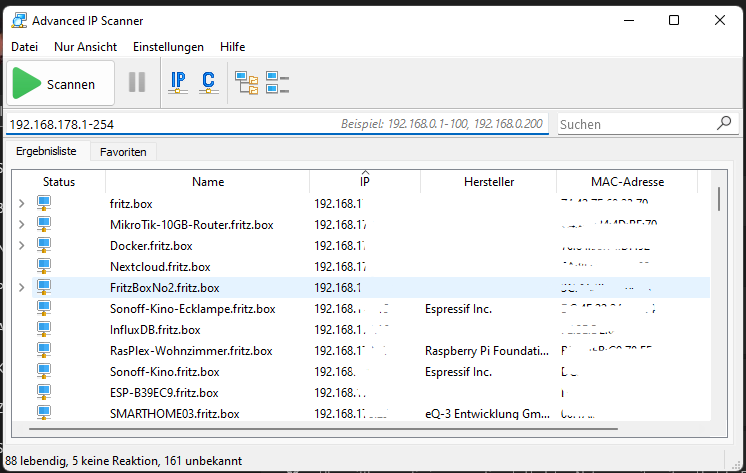Click the device icon for RasPlex-Wohnzimmer
The height and width of the screenshot is (473, 746).
coord(44,350)
